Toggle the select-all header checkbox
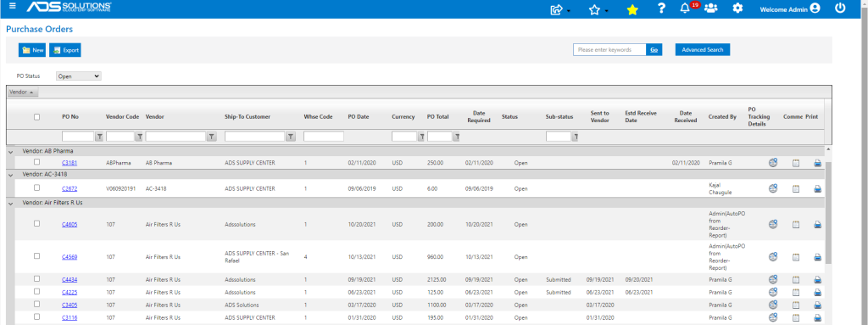868x325 pixels. 36,117
